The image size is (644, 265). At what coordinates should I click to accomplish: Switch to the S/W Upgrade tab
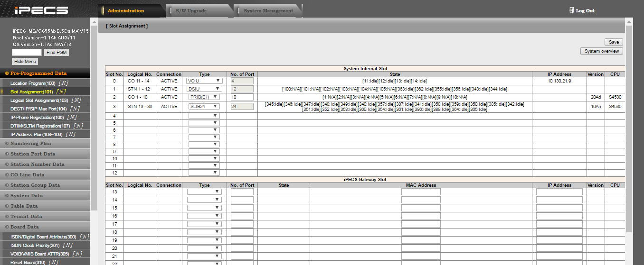click(190, 10)
